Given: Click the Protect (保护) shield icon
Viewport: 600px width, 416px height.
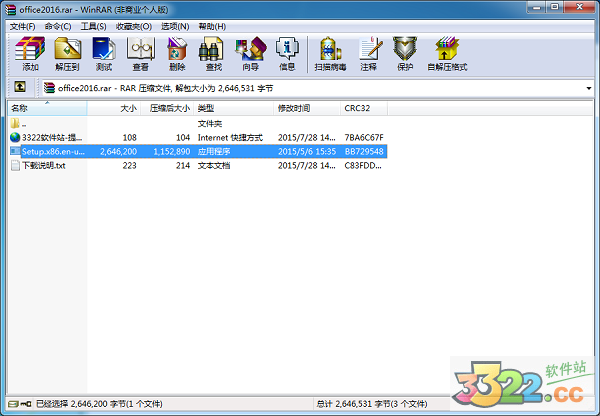Looking at the screenshot, I should (x=405, y=49).
